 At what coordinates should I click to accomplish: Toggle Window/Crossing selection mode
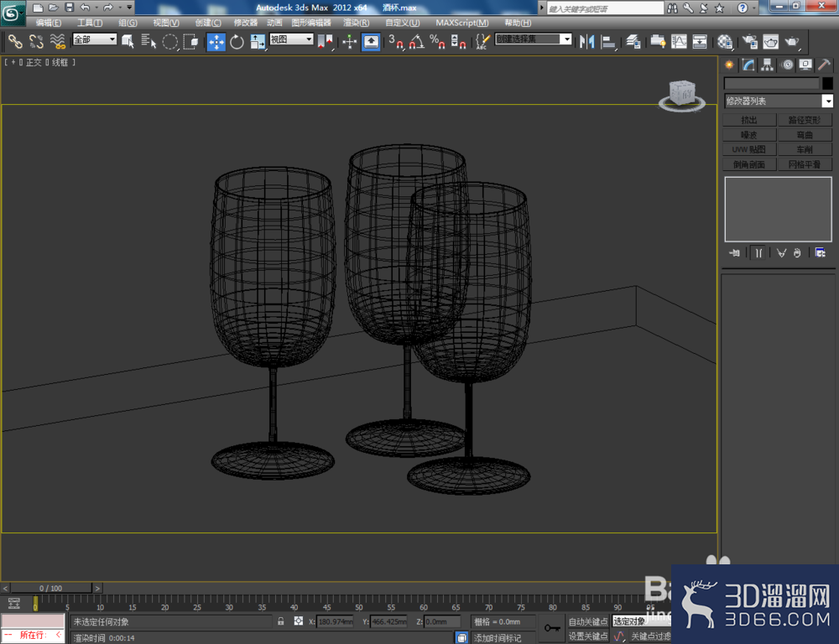(x=190, y=42)
